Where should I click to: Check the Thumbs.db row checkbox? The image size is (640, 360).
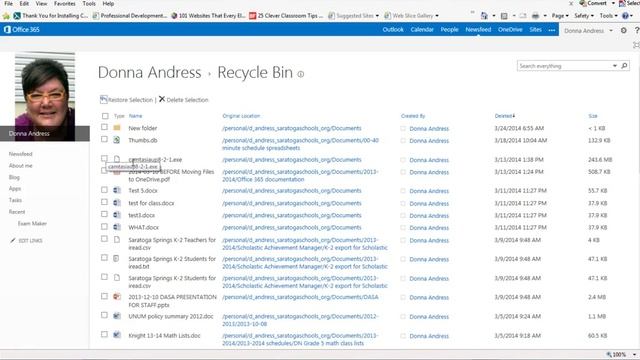coord(104,140)
